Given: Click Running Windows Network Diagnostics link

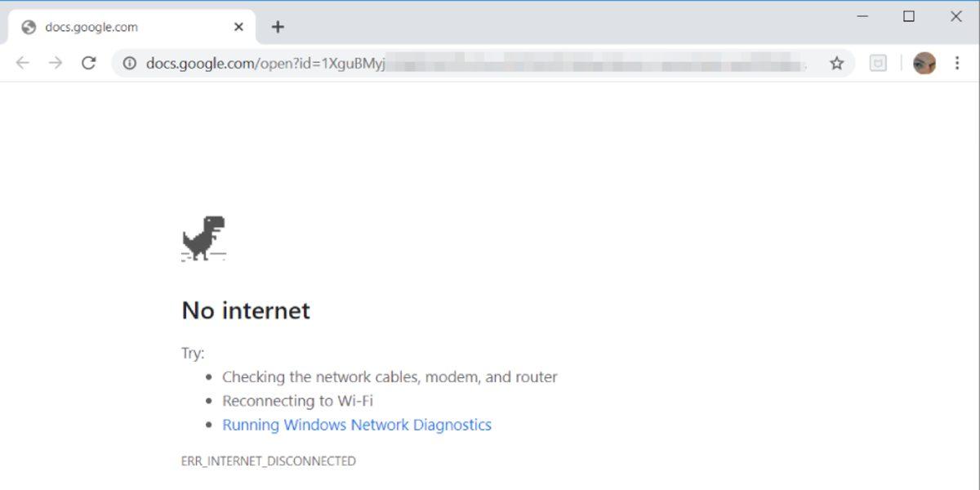Looking at the screenshot, I should tap(357, 425).
